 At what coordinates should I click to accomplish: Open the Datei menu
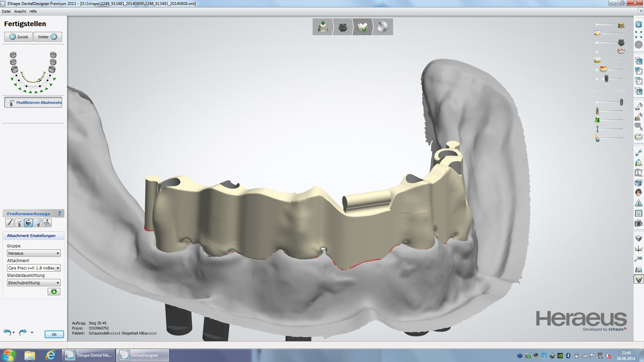click(x=6, y=11)
